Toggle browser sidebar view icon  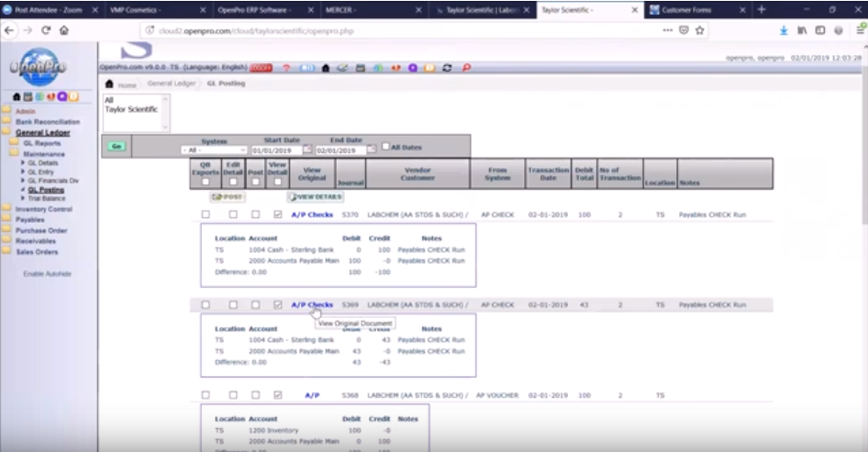click(820, 30)
